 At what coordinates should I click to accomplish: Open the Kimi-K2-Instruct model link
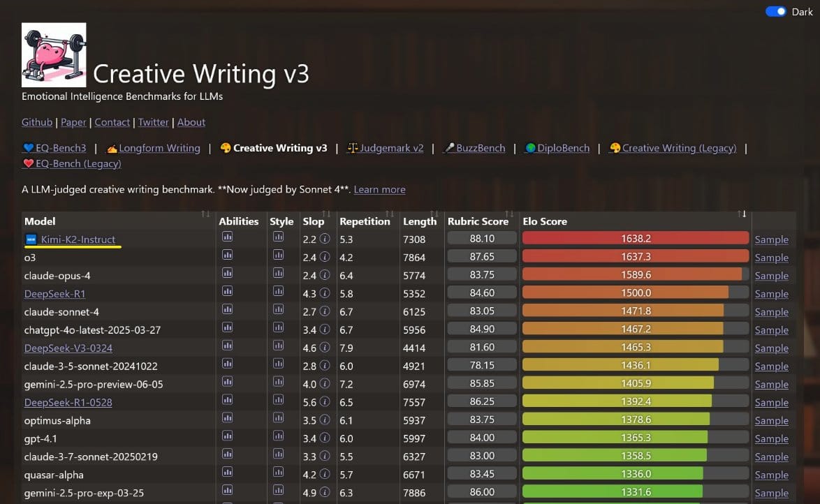coord(78,239)
